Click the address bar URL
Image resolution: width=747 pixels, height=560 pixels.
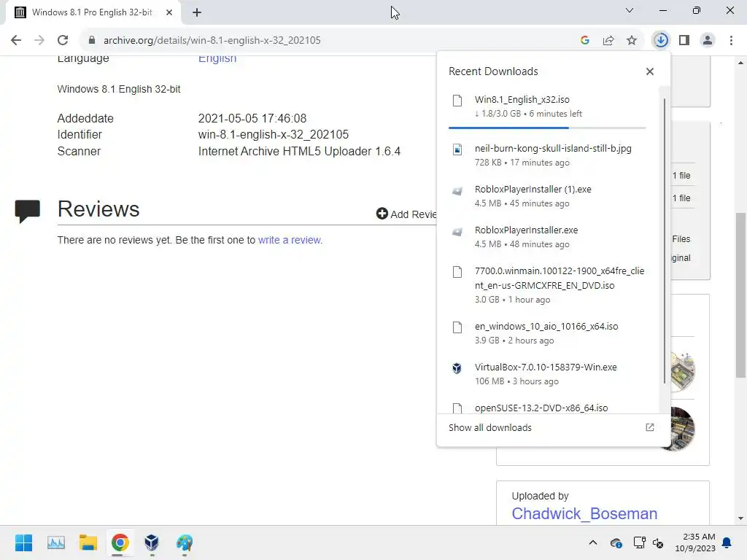pyautogui.click(x=212, y=41)
